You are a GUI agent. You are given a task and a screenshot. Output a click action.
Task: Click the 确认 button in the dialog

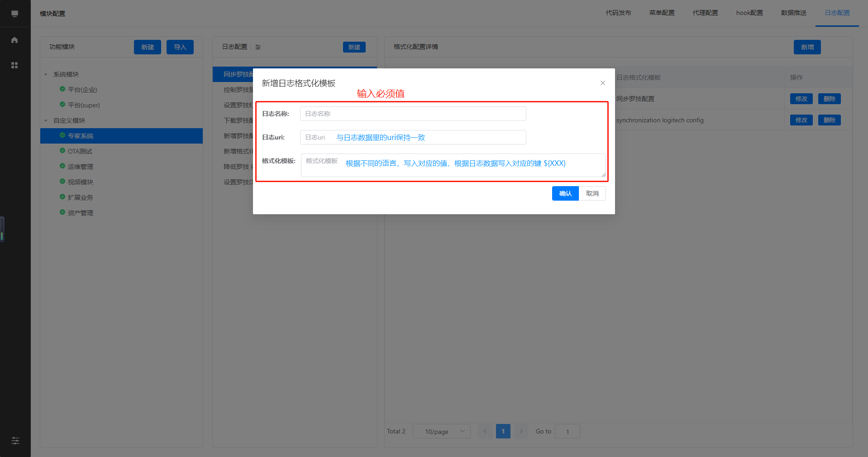point(565,193)
